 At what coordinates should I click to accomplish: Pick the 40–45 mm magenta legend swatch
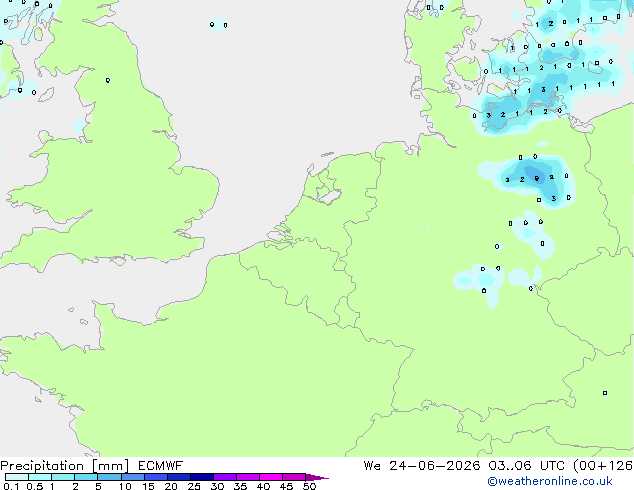[271, 477]
